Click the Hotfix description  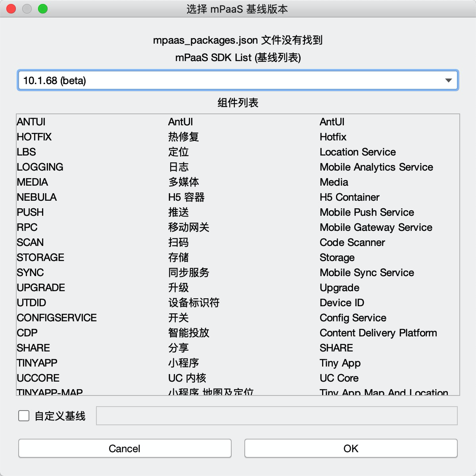click(333, 137)
